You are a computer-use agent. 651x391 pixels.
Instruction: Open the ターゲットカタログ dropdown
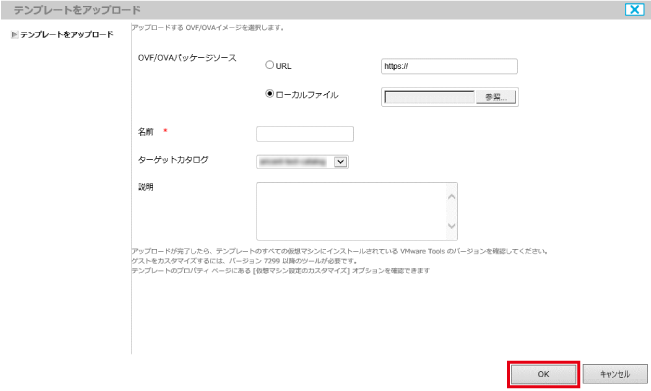tap(302, 162)
